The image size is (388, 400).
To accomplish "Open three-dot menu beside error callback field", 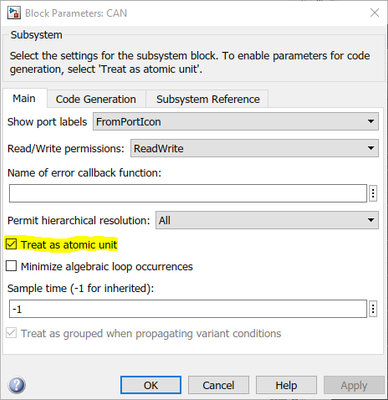I will tap(373, 193).
